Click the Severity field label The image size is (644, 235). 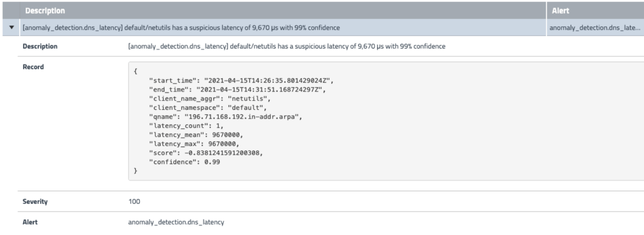(35, 201)
